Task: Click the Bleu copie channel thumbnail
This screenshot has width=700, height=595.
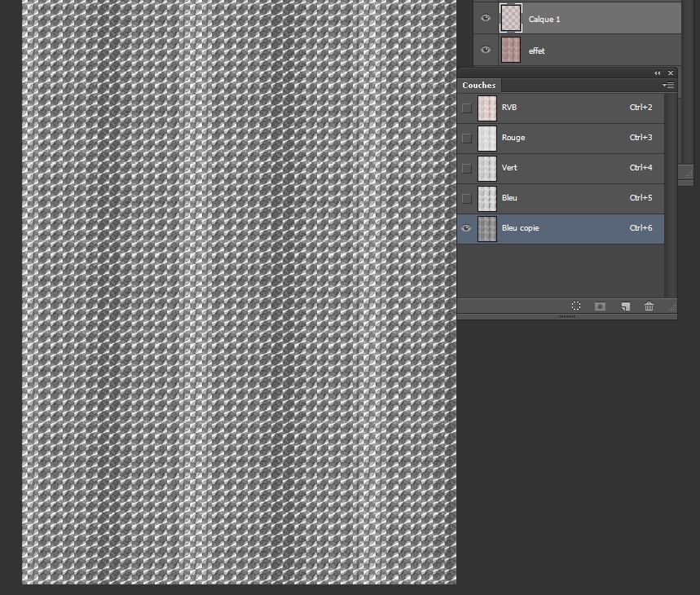Action: (x=487, y=228)
